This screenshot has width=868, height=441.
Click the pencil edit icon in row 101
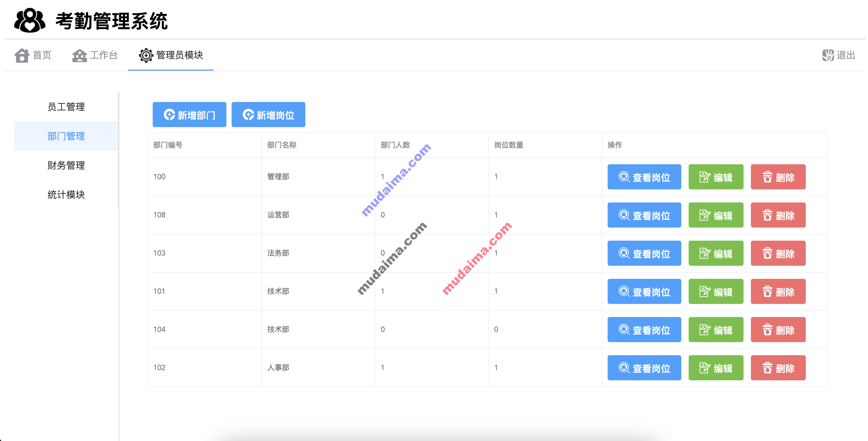tap(705, 291)
